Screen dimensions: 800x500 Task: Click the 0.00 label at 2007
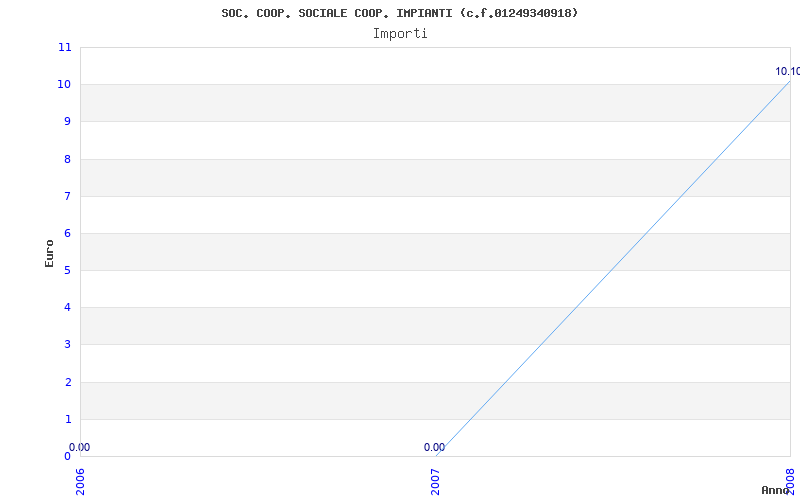434,447
